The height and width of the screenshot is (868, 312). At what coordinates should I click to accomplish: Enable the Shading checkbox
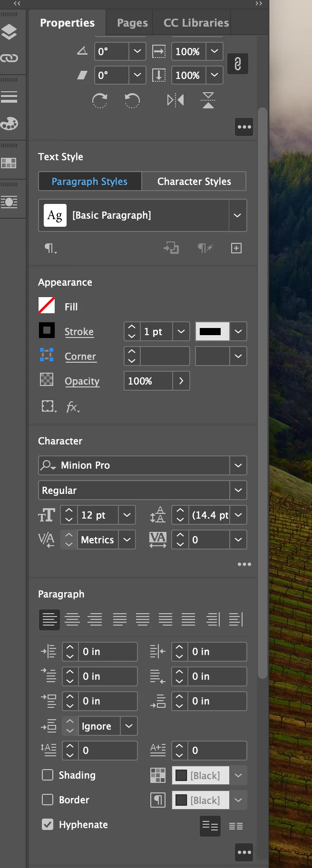pos(48,775)
